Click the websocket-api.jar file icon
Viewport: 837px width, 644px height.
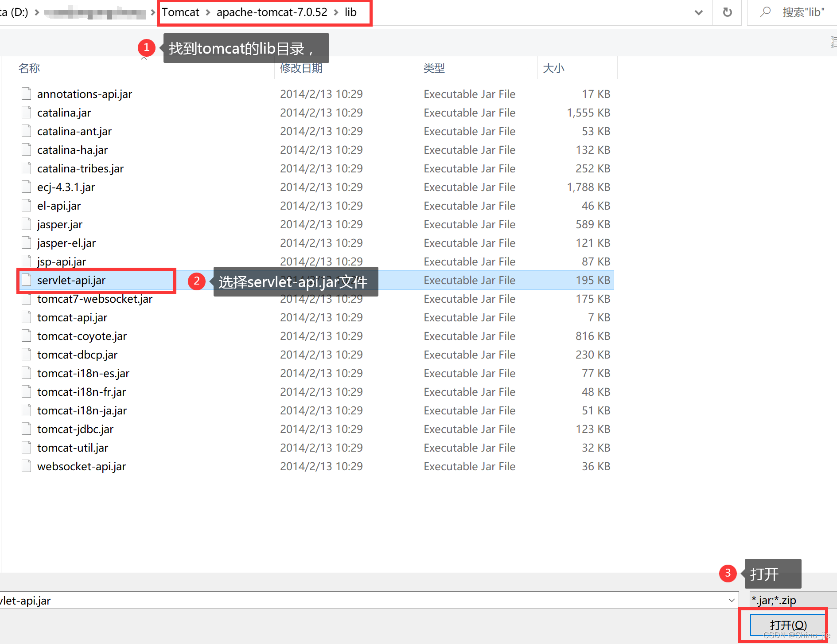coord(26,466)
